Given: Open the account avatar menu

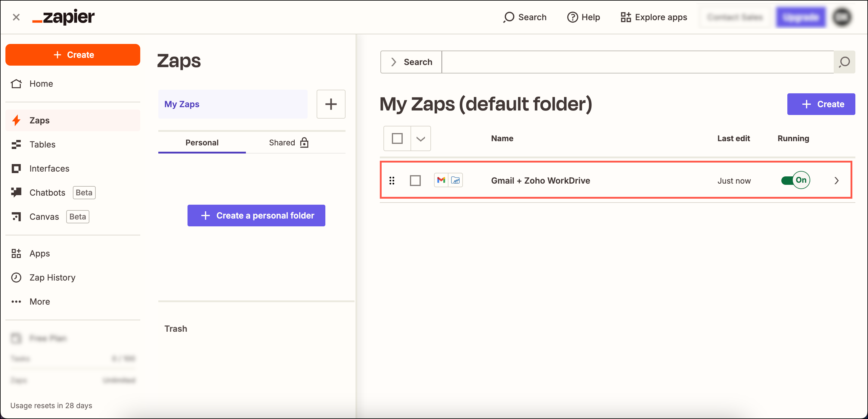Looking at the screenshot, I should tap(842, 17).
